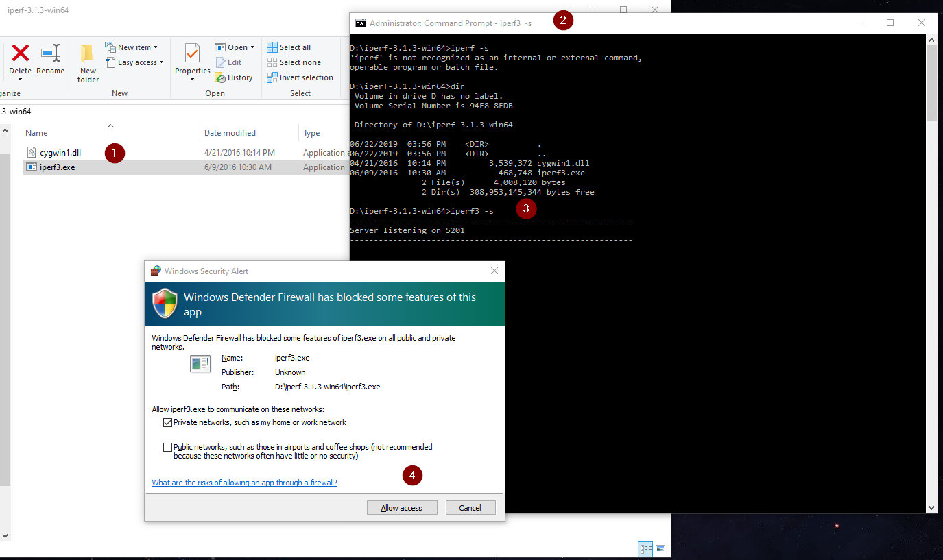Expand the Delete dropdown arrow
The image size is (943, 560).
point(21,80)
